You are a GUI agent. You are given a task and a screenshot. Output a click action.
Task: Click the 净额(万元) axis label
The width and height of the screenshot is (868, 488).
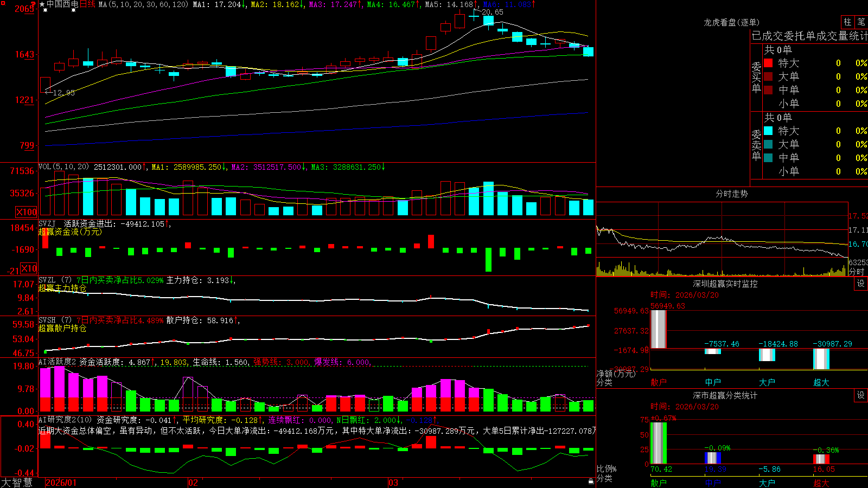pyautogui.click(x=616, y=374)
